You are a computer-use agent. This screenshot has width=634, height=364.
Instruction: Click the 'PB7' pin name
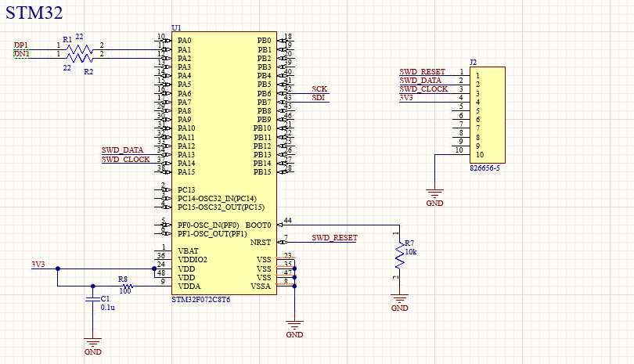pyautogui.click(x=264, y=102)
